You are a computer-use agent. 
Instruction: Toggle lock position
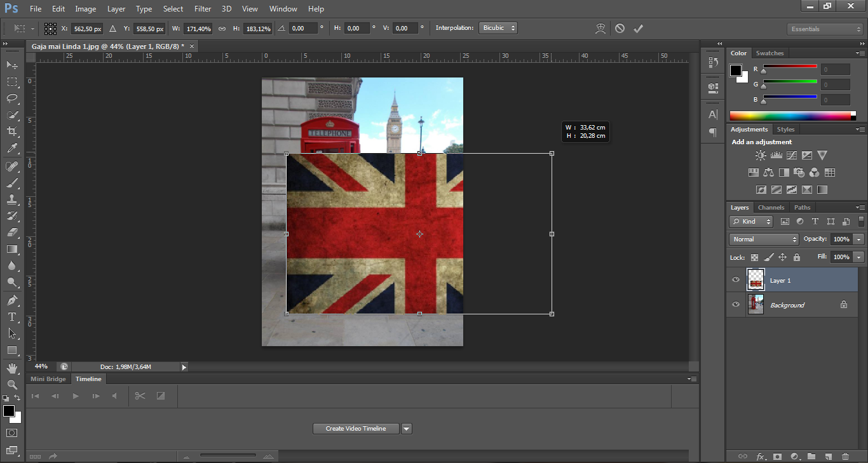782,257
